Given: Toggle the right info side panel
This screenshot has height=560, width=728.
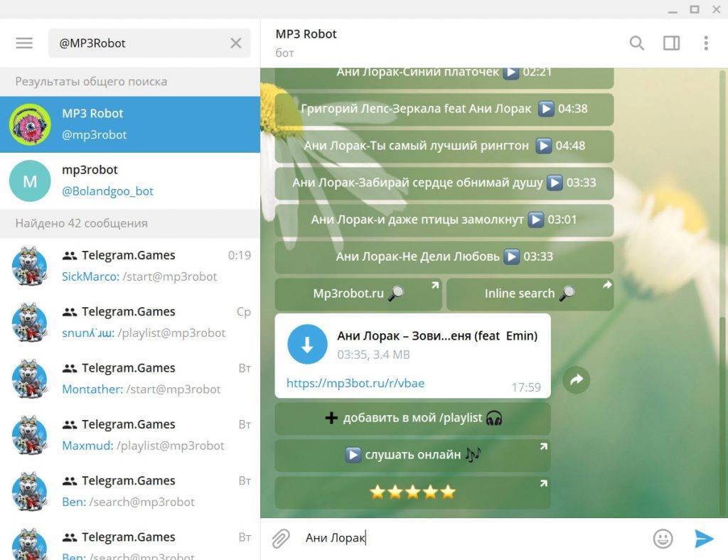Looking at the screenshot, I should click(x=671, y=43).
